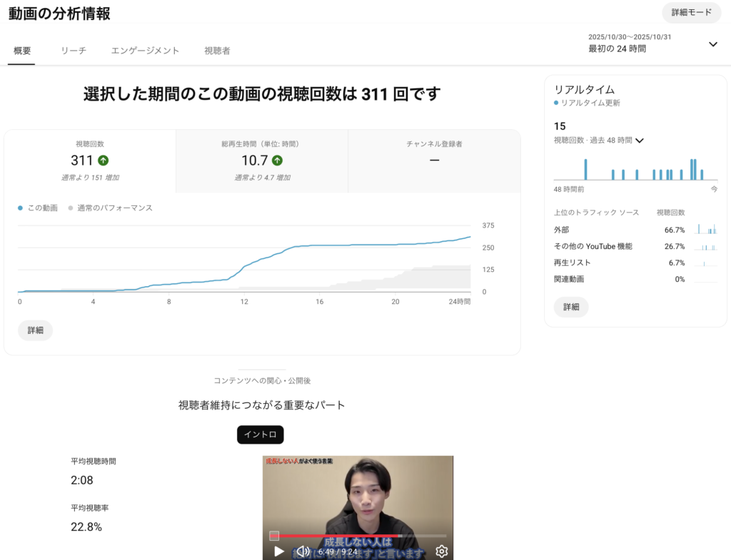
Task: Go to the 視聴者 tab
Action: pos(217,51)
